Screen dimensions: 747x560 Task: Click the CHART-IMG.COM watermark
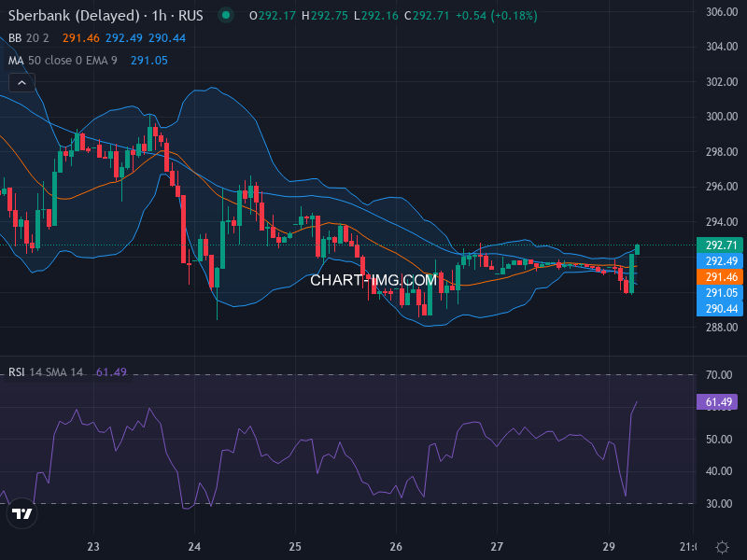tap(373, 279)
